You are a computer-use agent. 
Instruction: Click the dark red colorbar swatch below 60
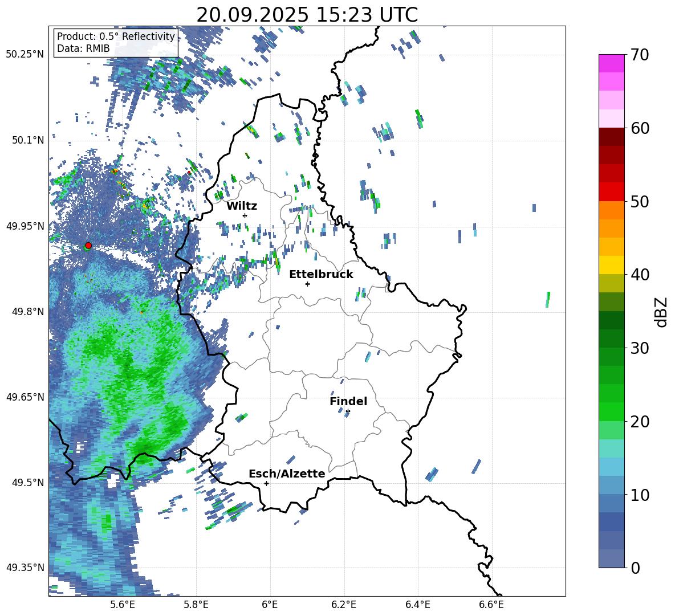click(x=611, y=137)
